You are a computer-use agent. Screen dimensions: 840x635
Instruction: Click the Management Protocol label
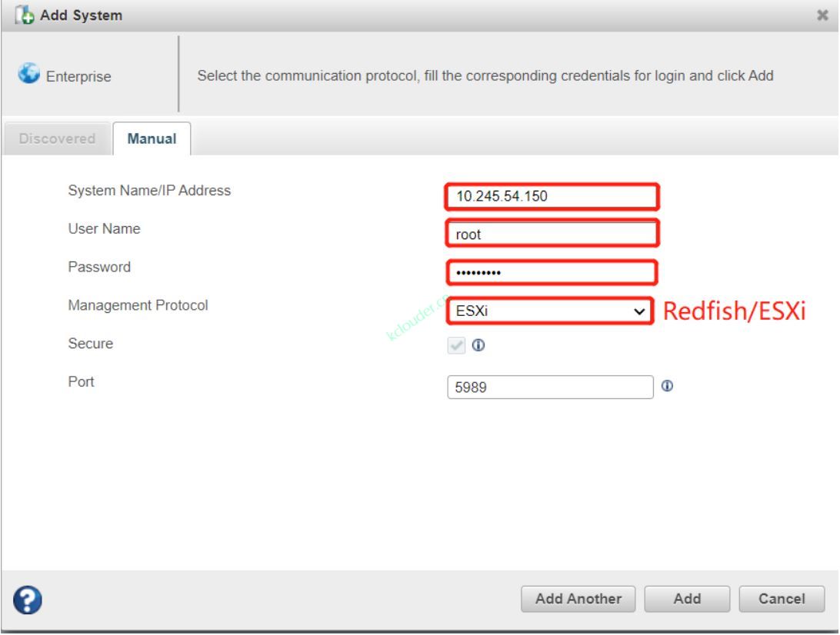tap(138, 305)
